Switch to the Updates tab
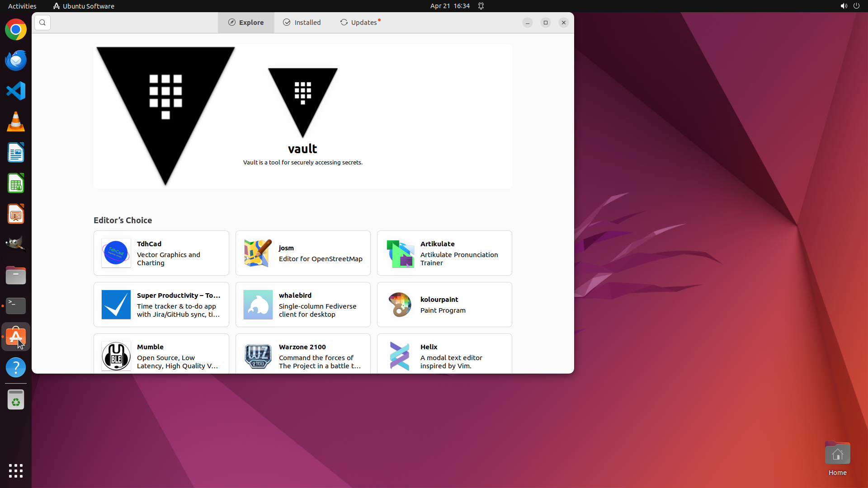Viewport: 868px width, 488px height. click(x=360, y=23)
